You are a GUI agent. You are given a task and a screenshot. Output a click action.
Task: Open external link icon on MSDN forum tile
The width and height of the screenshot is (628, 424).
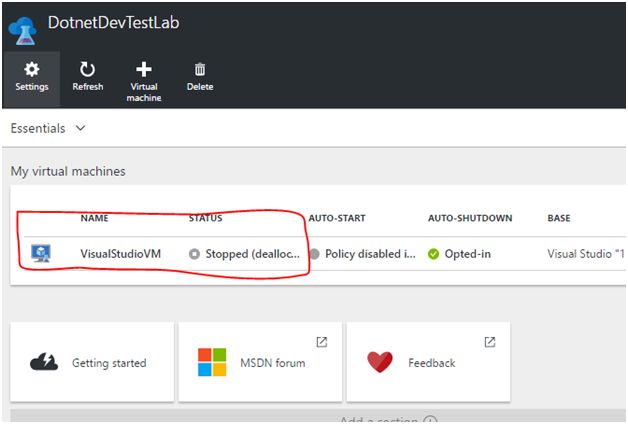(x=321, y=341)
